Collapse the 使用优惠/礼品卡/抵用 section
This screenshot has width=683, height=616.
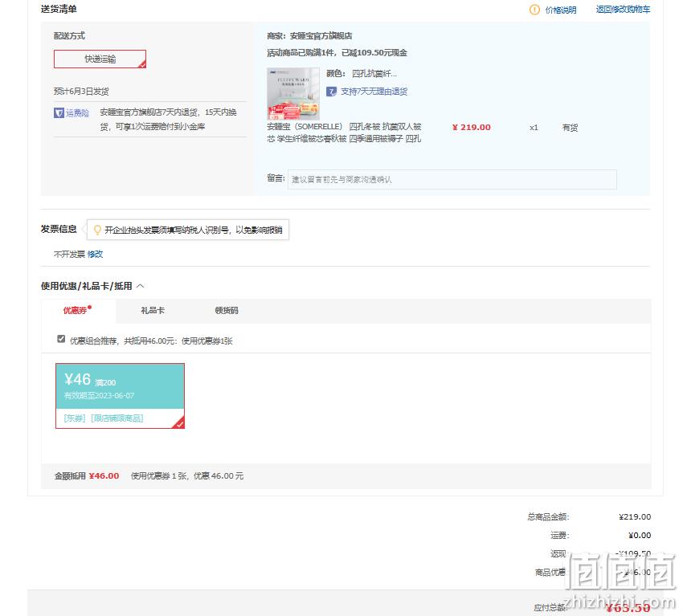141,286
